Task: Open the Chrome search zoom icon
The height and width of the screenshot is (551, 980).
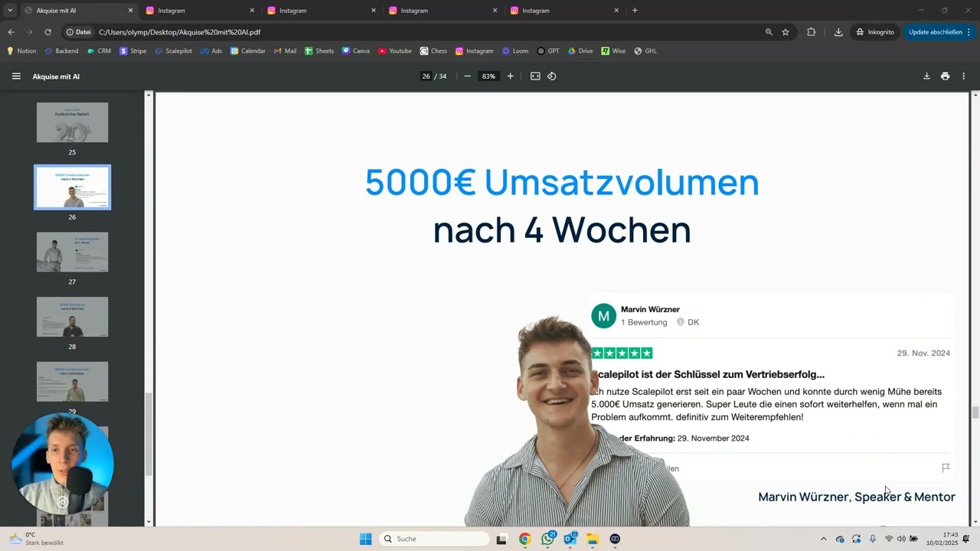Action: (x=769, y=32)
